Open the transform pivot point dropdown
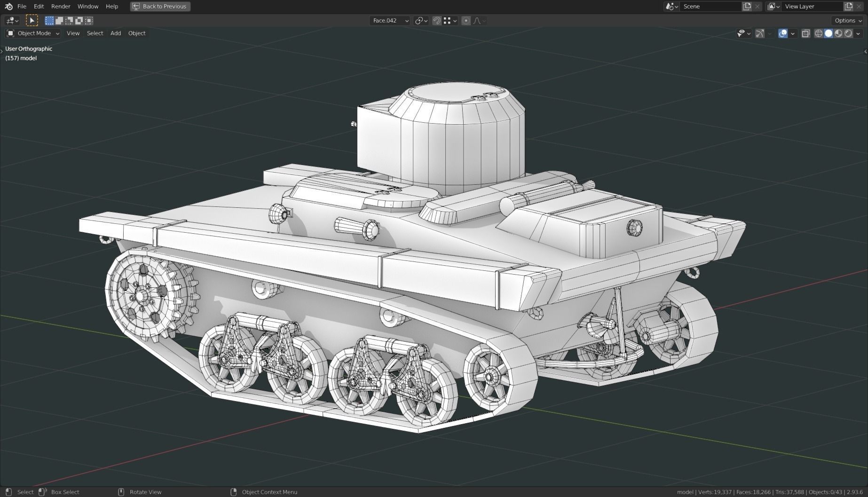Image resolution: width=868 pixels, height=497 pixels. pos(421,21)
